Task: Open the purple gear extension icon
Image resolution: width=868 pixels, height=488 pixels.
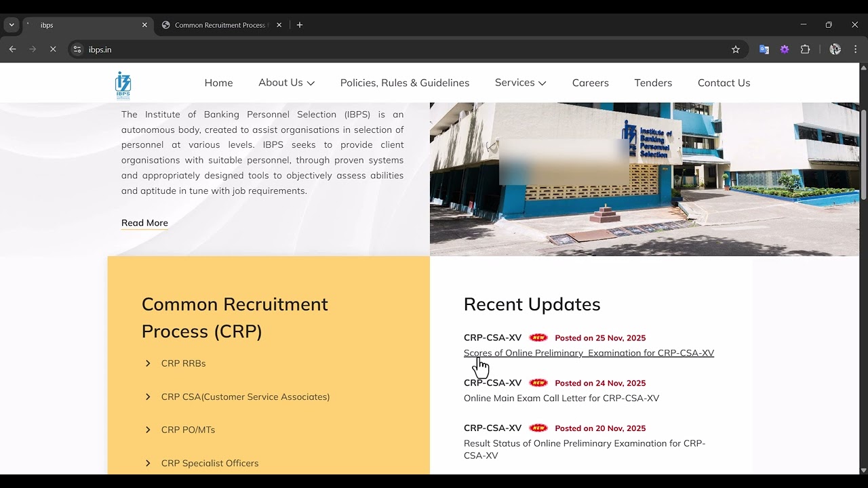Action: [785, 49]
